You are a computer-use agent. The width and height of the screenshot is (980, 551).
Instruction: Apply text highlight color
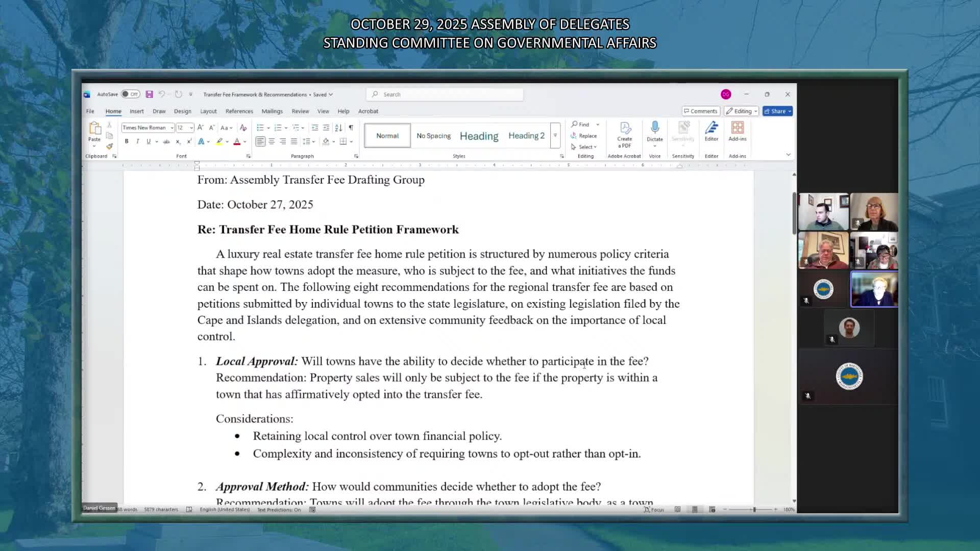point(219,142)
